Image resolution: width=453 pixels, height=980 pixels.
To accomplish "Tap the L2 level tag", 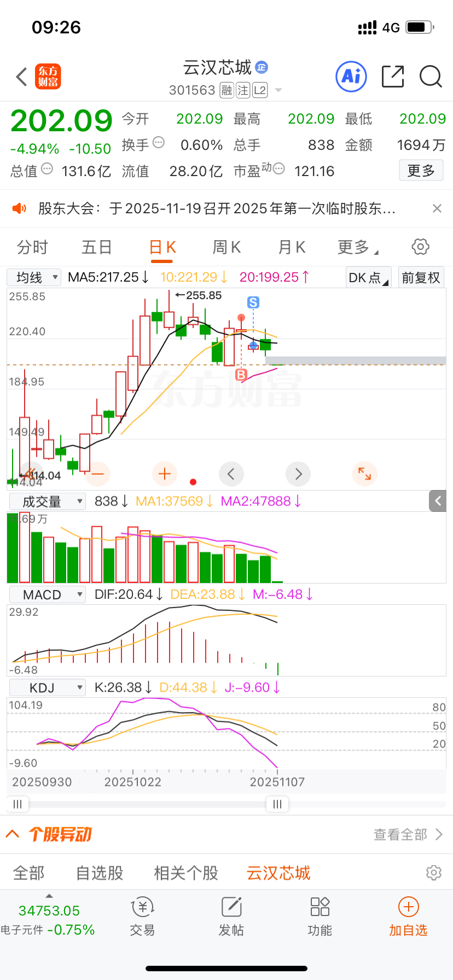I will pos(260,90).
